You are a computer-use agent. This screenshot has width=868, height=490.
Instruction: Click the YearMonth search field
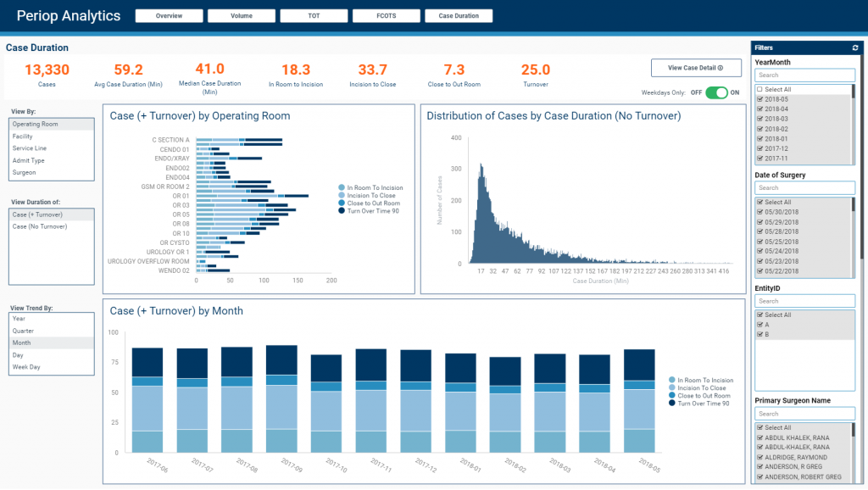[803, 75]
